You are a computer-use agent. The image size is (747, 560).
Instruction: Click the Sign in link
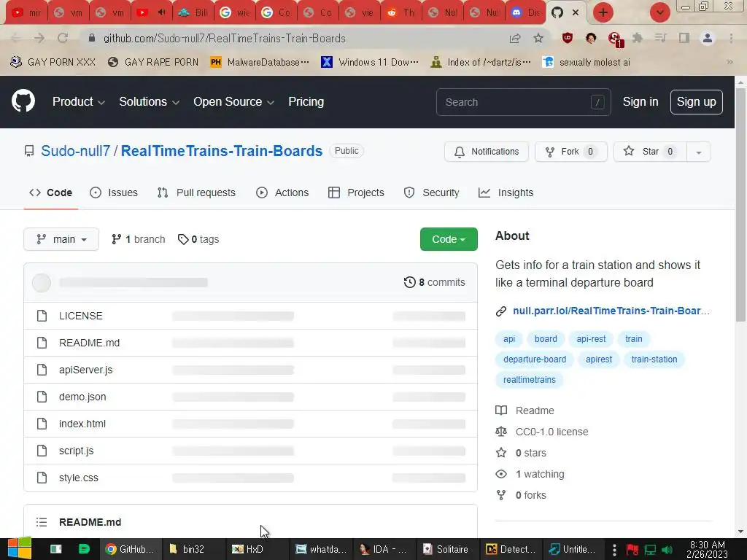[640, 102]
